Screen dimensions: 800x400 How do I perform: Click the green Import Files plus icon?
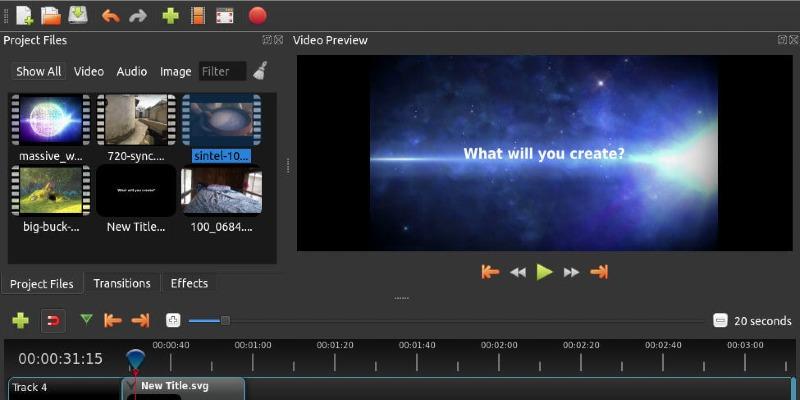170,15
